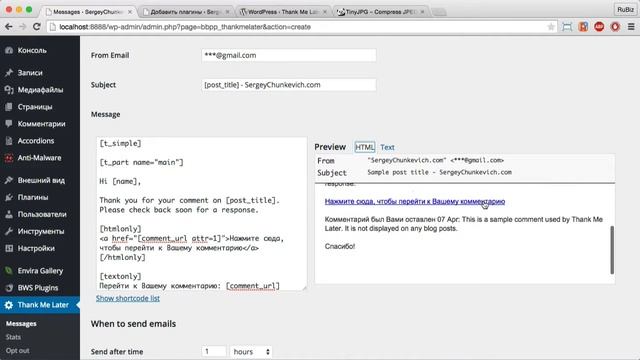Click the orange-blue extension icon in toolbar
Viewport: 640px width, 360px height.
coord(583,27)
